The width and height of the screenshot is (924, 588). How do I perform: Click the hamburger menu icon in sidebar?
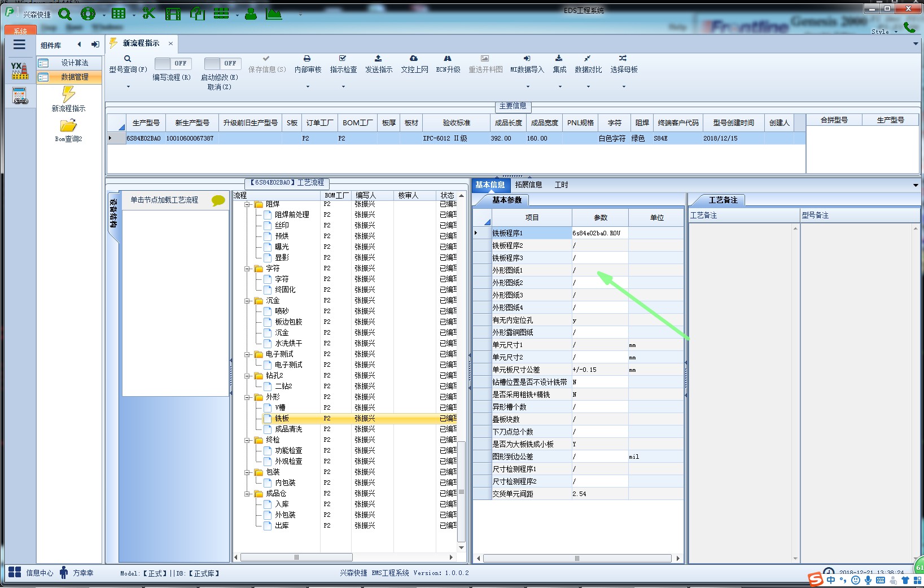pos(19,45)
